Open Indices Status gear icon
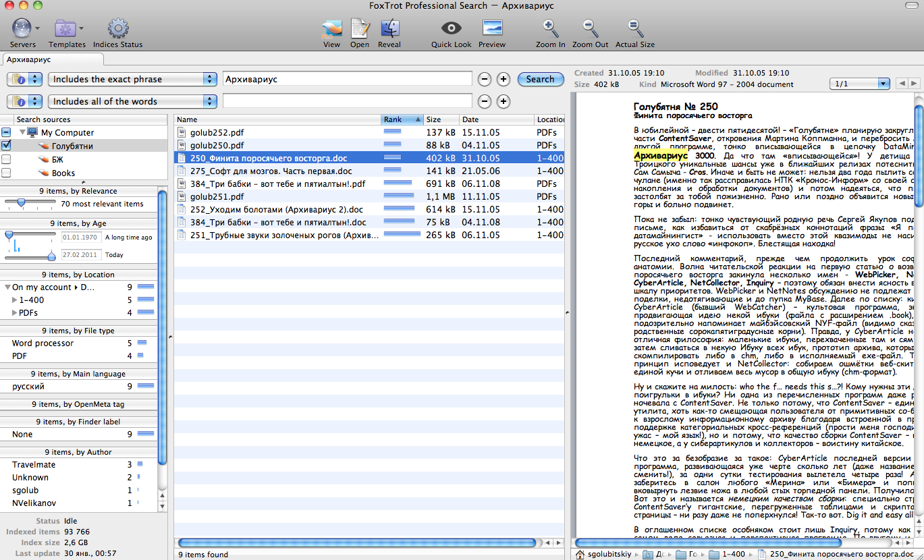 click(118, 29)
